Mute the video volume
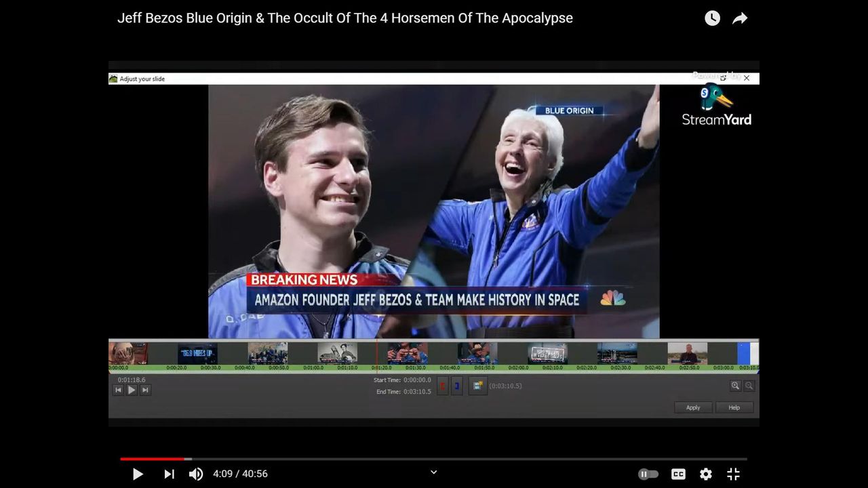Viewport: 868px width, 488px height. pos(196,474)
